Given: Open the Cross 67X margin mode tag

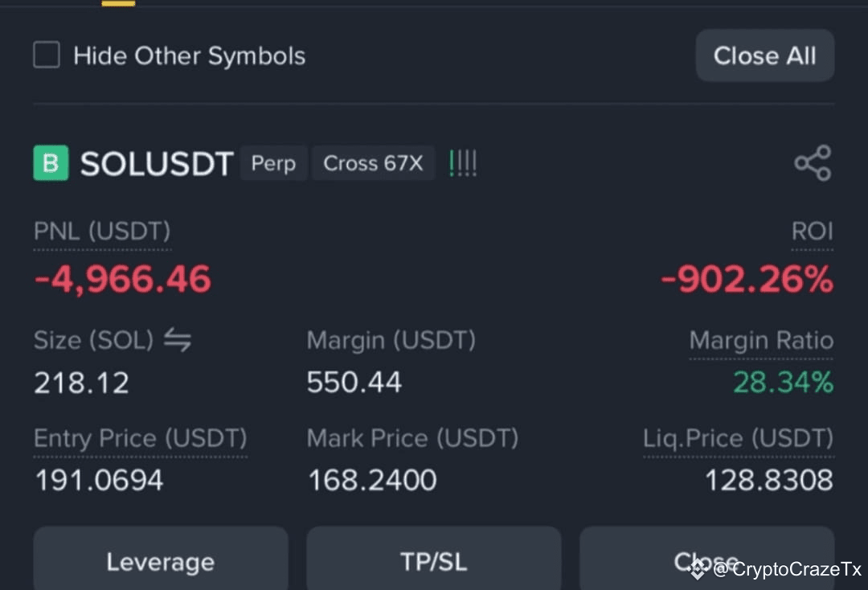Looking at the screenshot, I should 373,163.
